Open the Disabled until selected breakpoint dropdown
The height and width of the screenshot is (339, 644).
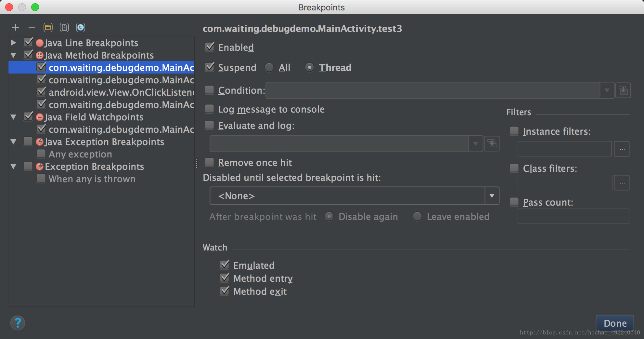pos(492,196)
